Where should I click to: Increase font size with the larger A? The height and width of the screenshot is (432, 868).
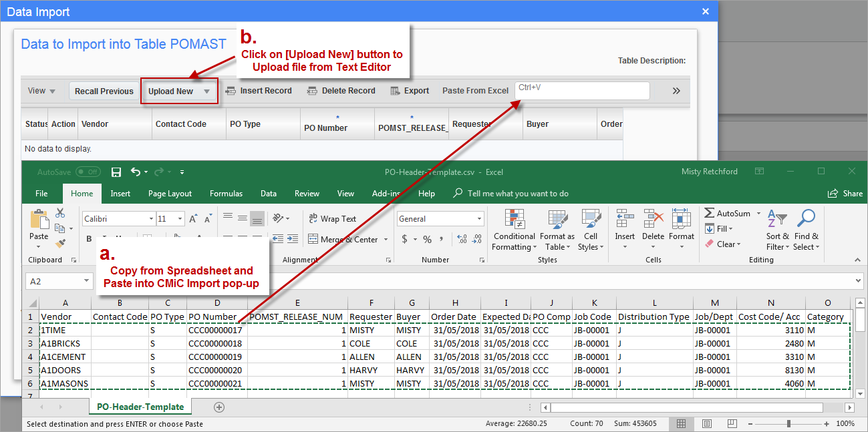pos(193,219)
